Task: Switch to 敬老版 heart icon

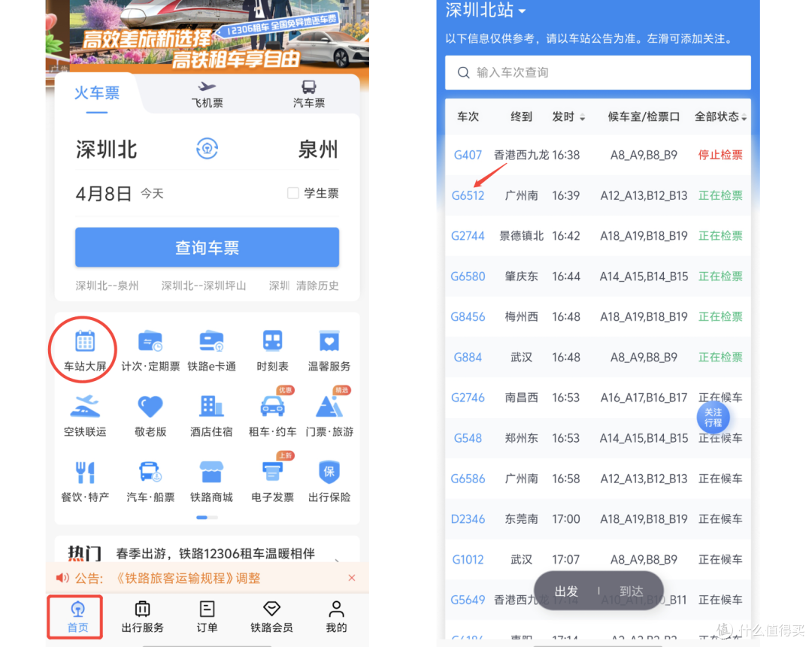Action: pyautogui.click(x=150, y=407)
